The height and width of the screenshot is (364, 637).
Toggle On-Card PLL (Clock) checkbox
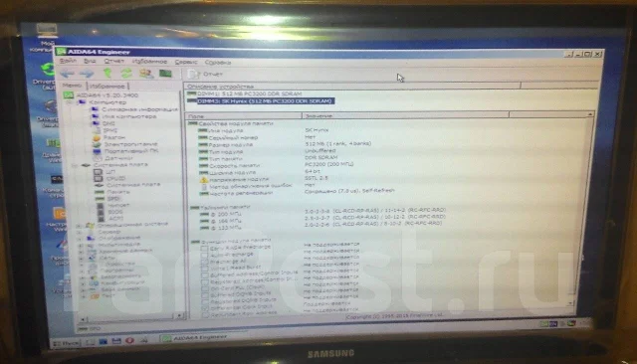(205, 288)
